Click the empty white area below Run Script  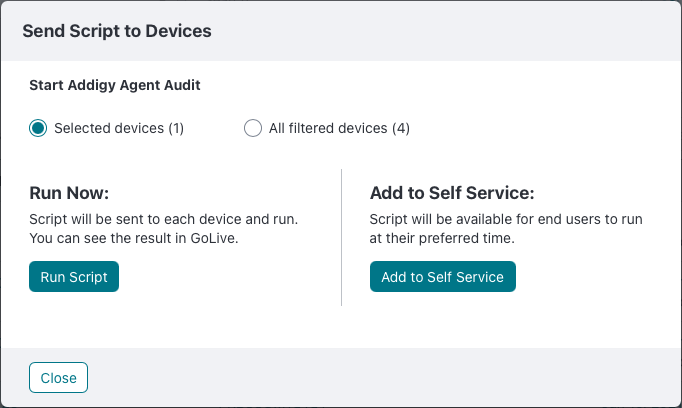click(174, 322)
